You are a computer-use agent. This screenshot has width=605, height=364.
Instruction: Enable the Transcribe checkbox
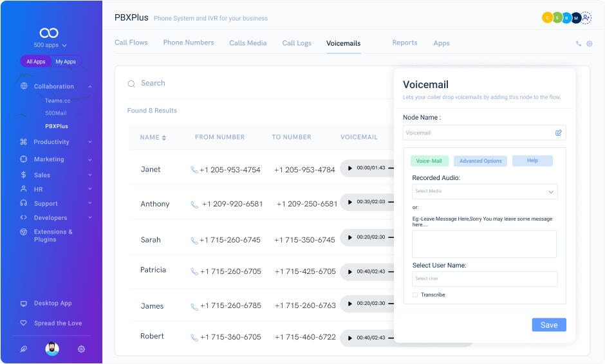(415, 295)
